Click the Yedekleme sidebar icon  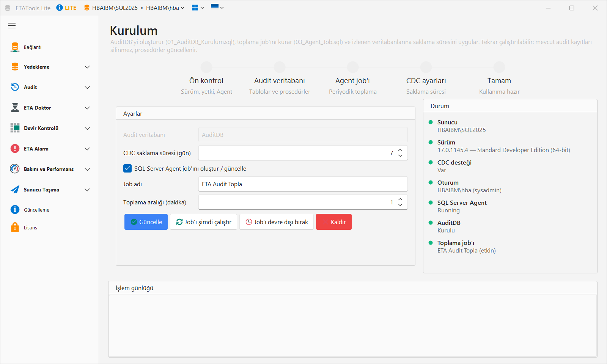15,67
